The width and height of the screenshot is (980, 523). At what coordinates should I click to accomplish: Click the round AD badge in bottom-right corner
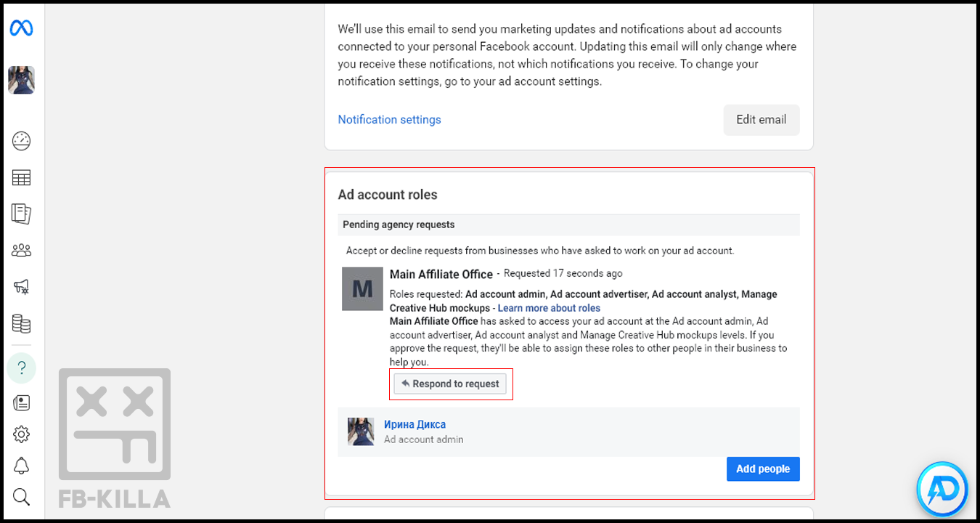(x=942, y=488)
